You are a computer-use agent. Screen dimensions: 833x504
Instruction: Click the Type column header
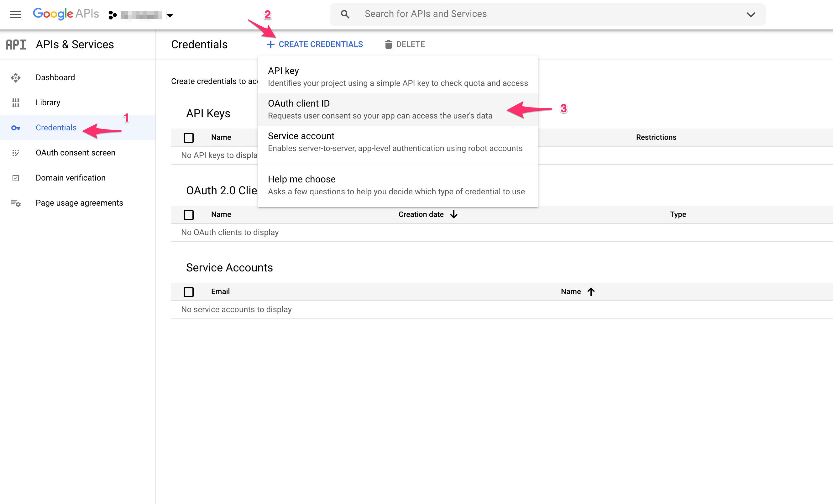[x=678, y=214]
